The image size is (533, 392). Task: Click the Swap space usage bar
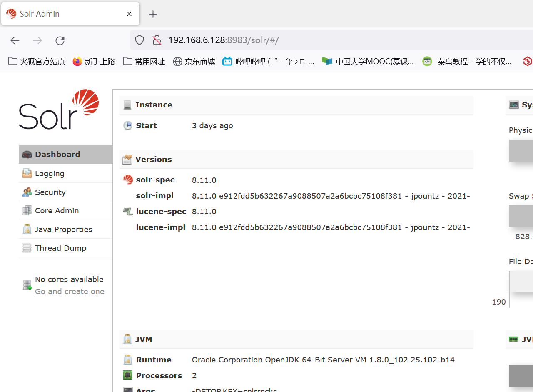(x=521, y=216)
